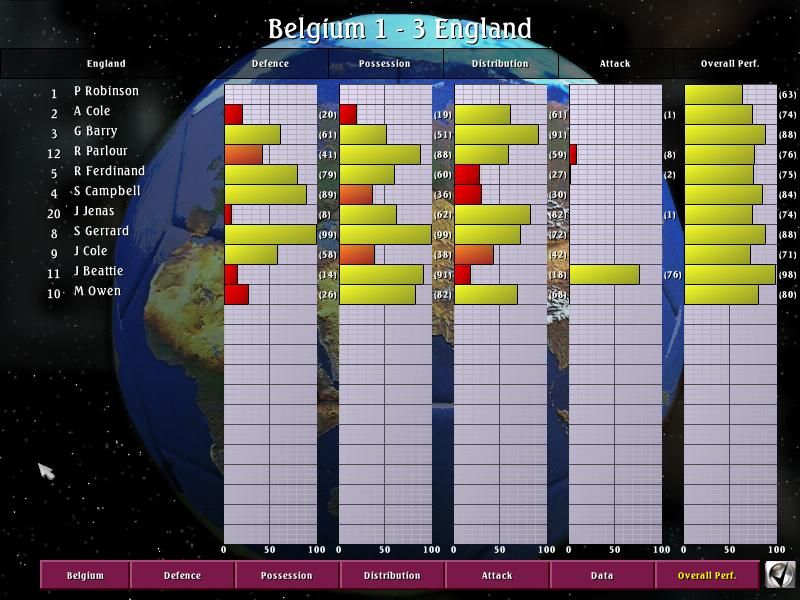The height and width of the screenshot is (600, 800).
Task: Click J Beattie's yellow Attack bar
Action: (604, 274)
